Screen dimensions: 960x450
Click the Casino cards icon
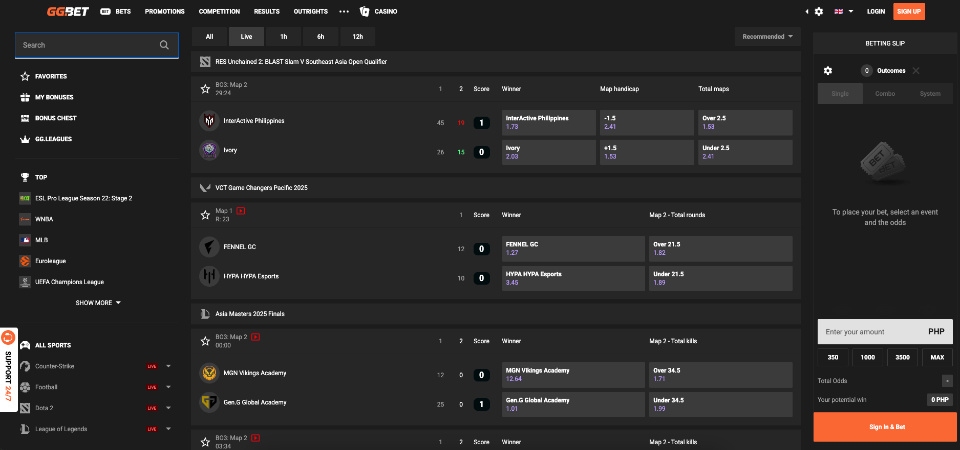[364, 11]
